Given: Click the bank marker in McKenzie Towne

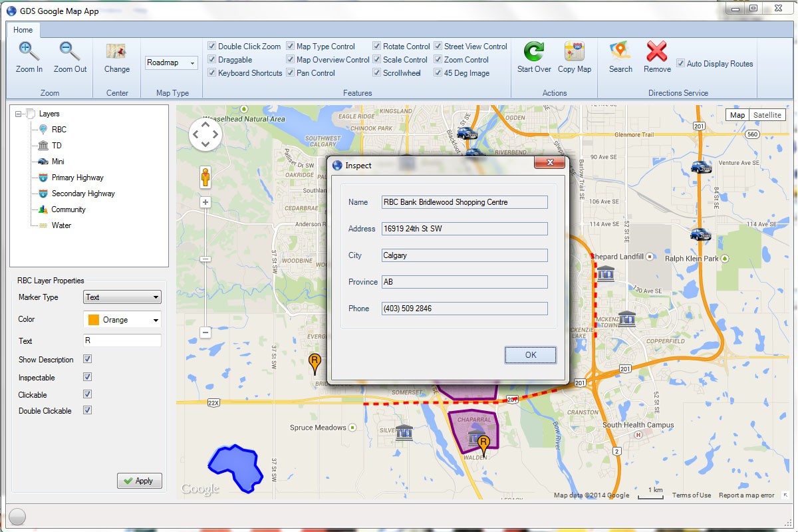Looking at the screenshot, I should [x=627, y=319].
